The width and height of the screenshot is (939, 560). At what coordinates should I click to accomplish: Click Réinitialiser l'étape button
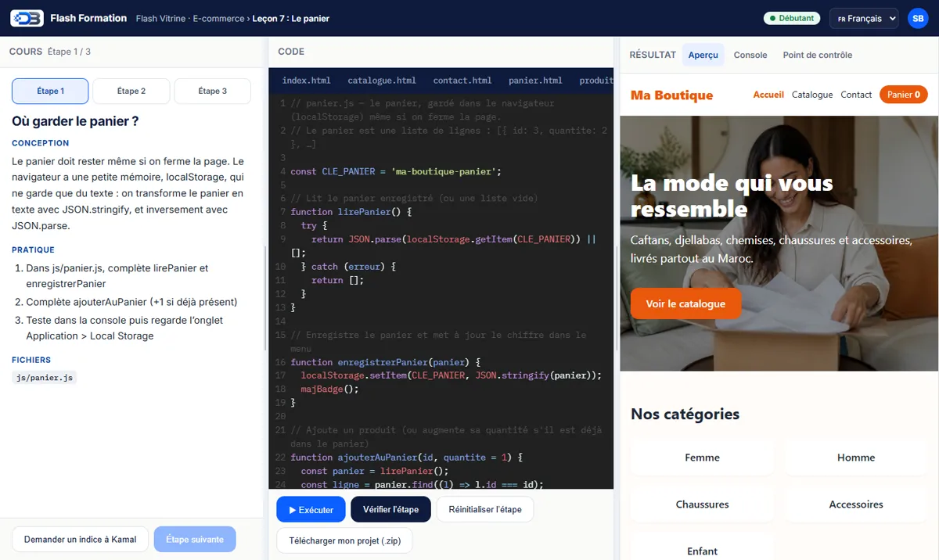point(485,509)
